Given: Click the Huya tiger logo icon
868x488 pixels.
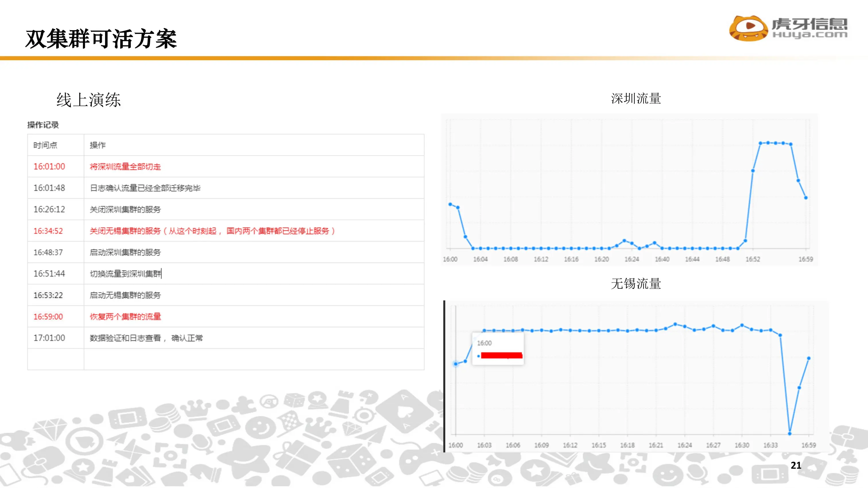Looking at the screenshot, I should pyautogui.click(x=748, y=28).
